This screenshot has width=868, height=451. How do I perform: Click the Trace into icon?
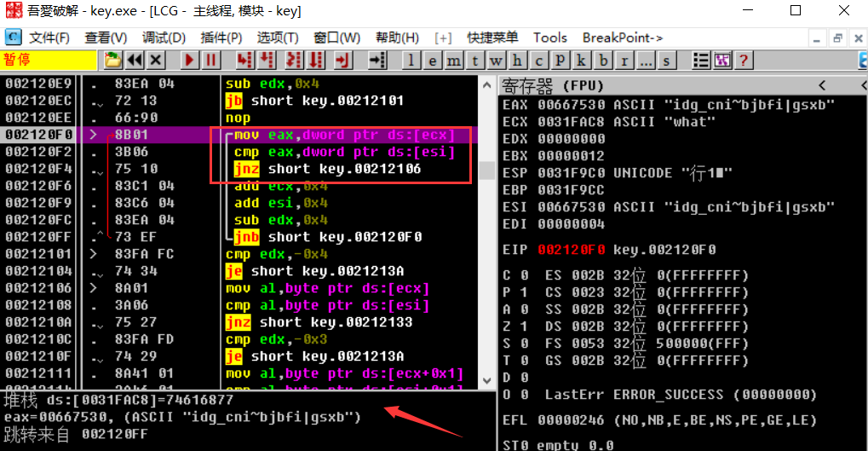click(293, 60)
